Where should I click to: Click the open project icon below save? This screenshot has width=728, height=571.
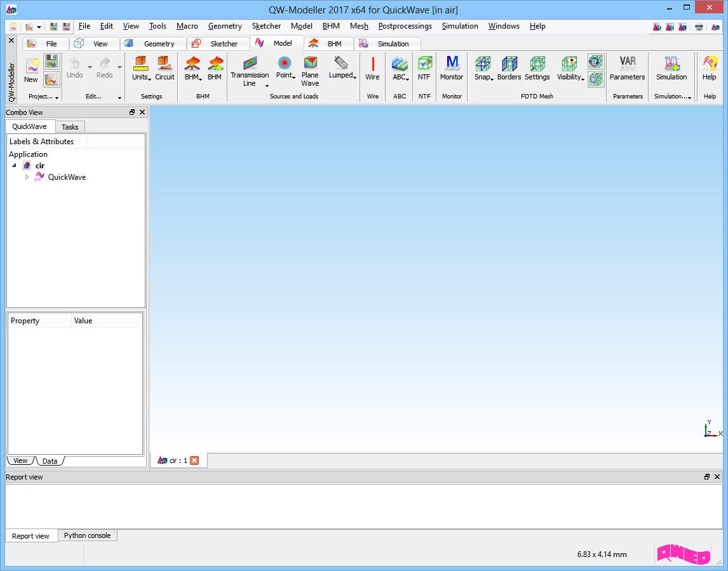pyautogui.click(x=51, y=79)
